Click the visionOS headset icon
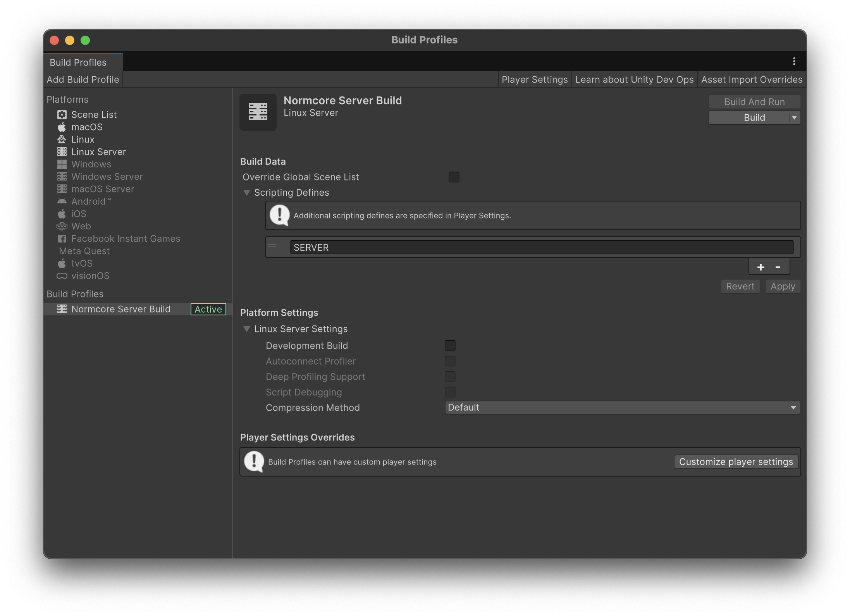Screen dimensions: 850x616 point(62,276)
